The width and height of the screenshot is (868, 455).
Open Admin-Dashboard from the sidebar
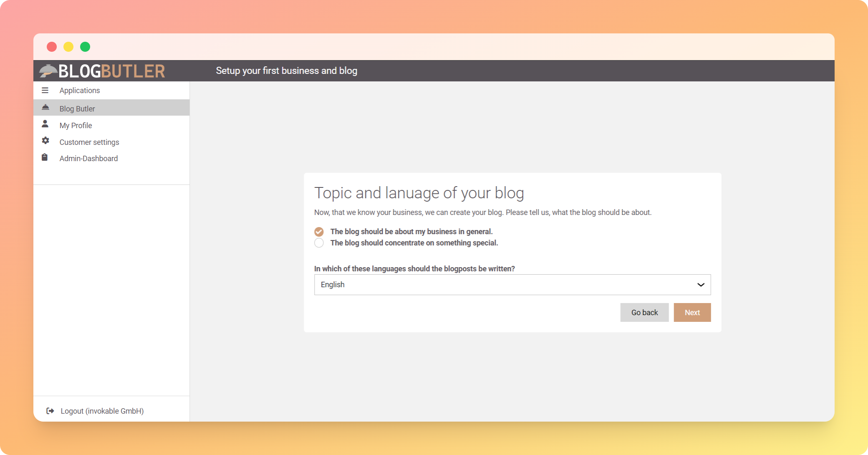click(88, 158)
